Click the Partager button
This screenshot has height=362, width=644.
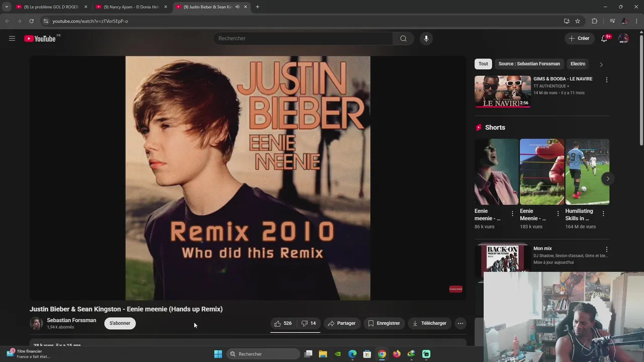[342, 323]
